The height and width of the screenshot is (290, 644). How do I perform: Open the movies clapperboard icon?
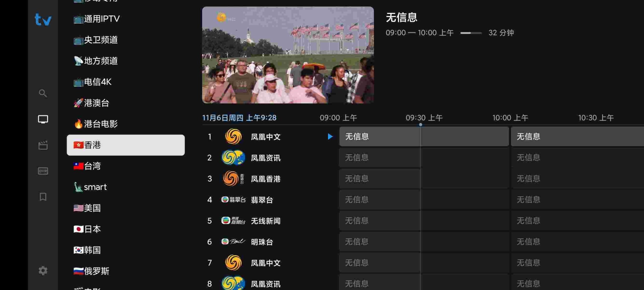pos(43,145)
